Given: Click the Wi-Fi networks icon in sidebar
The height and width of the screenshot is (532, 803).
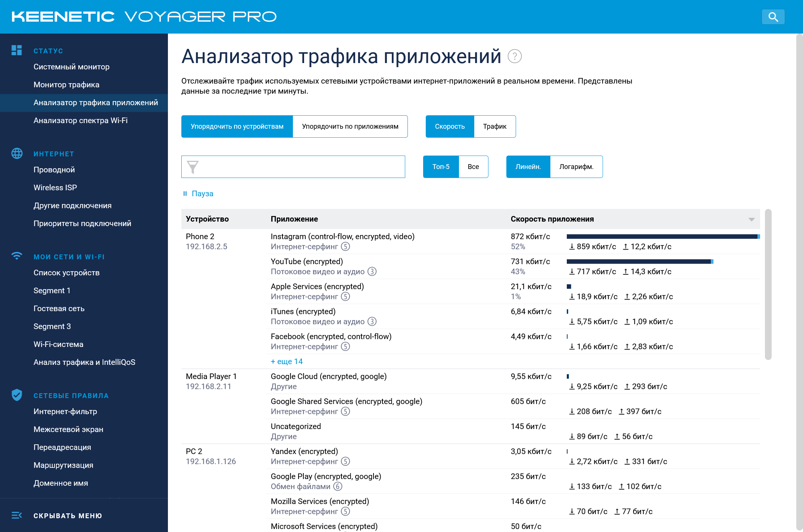Looking at the screenshot, I should click(x=17, y=256).
